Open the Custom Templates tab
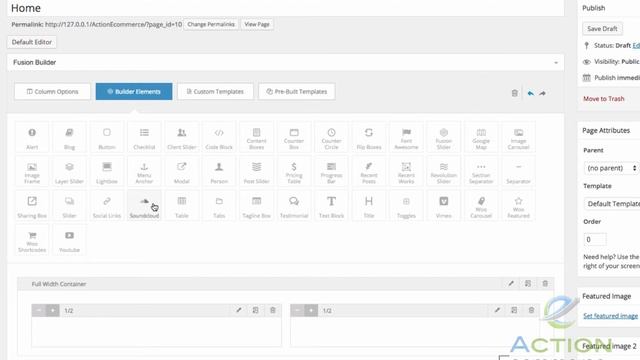The height and width of the screenshot is (360, 640). tap(215, 91)
